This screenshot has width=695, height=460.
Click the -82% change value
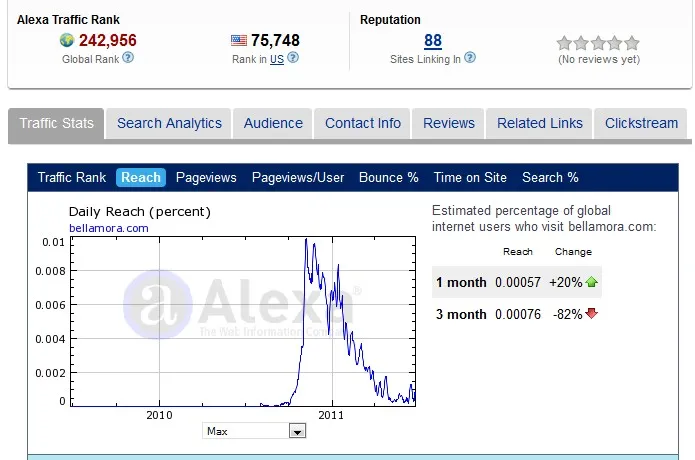[567, 314]
